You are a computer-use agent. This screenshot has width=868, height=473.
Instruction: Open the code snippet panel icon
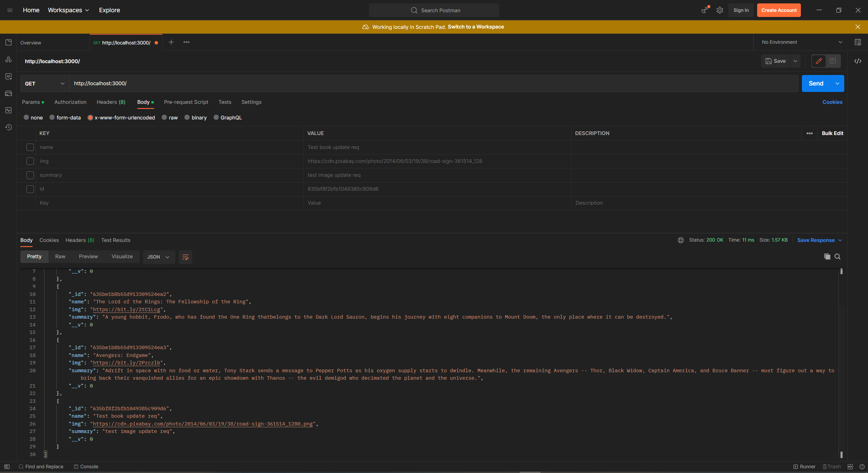coord(857,61)
